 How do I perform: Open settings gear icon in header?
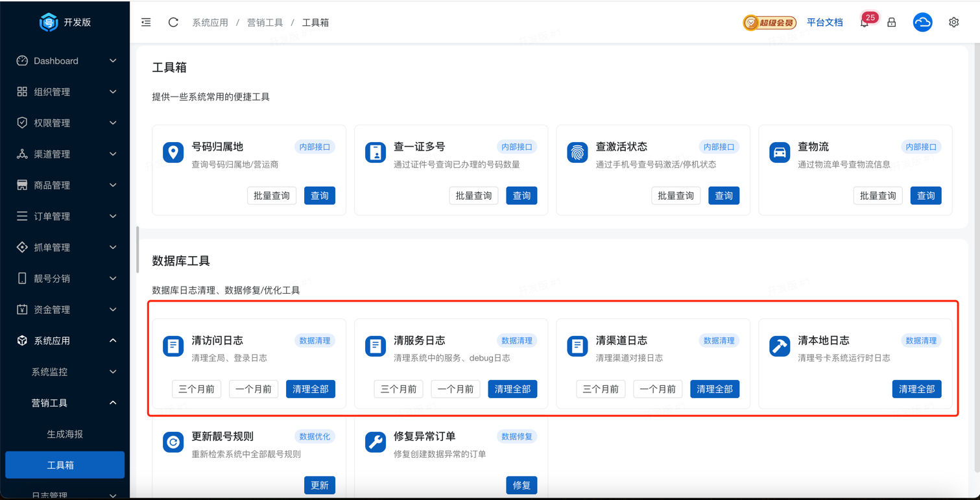pyautogui.click(x=953, y=22)
